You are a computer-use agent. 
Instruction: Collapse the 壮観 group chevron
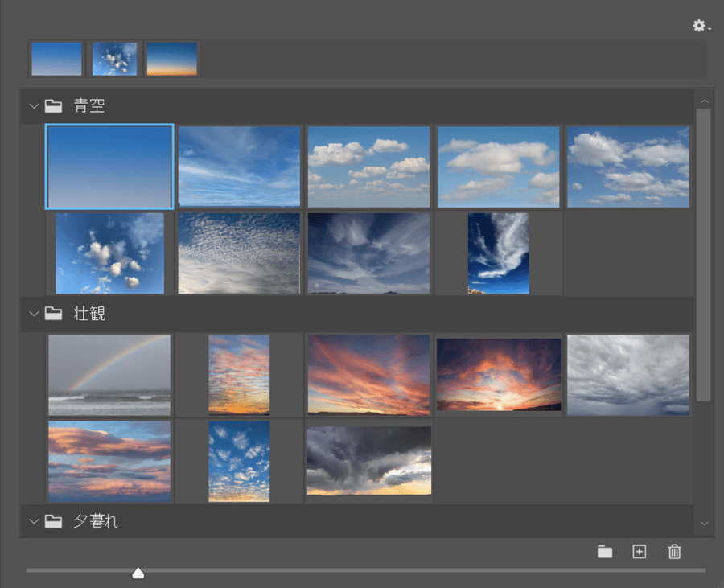click(x=34, y=314)
